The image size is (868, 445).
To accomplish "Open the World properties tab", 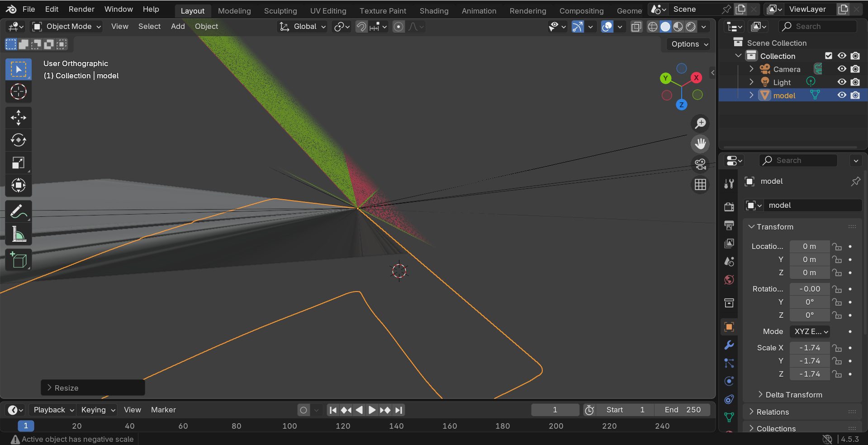I will tap(729, 280).
